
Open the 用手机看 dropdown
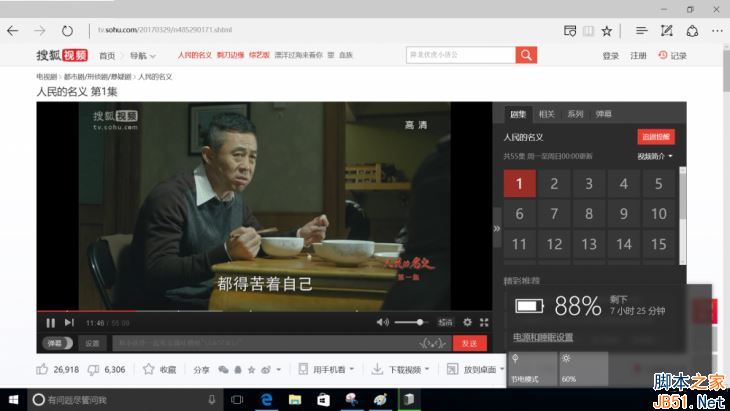click(x=326, y=370)
